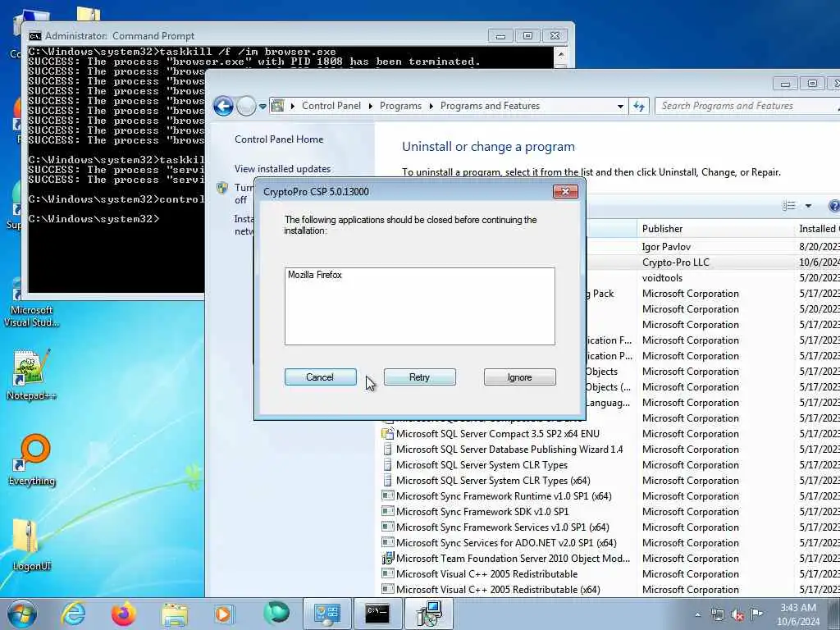
Task: Expand the address bar history dropdown
Action: click(620, 106)
